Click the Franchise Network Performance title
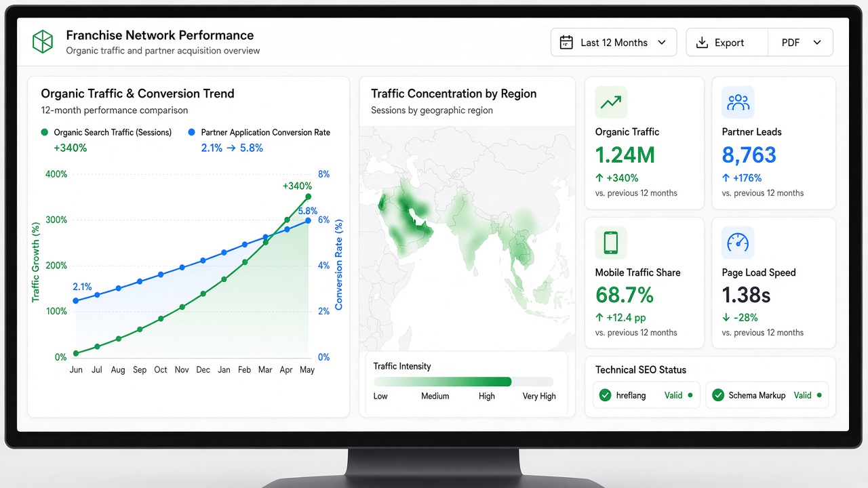The height and width of the screenshot is (488, 868). click(x=160, y=35)
